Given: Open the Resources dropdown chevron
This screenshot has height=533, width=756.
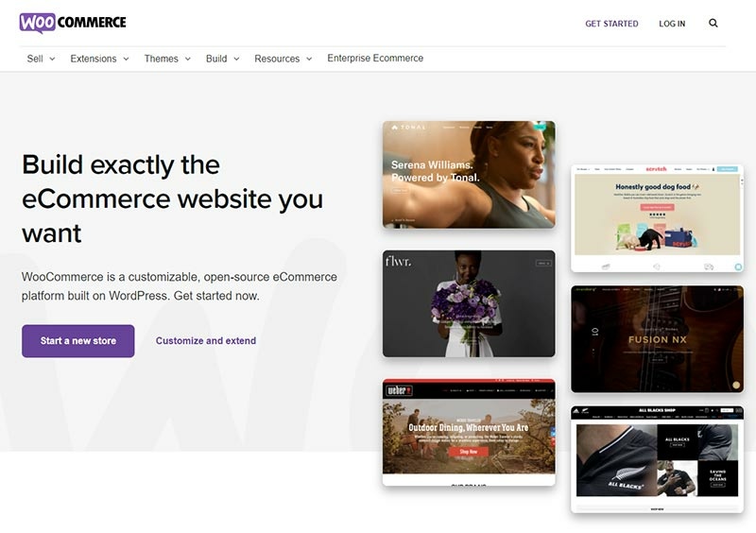Looking at the screenshot, I should tap(309, 59).
